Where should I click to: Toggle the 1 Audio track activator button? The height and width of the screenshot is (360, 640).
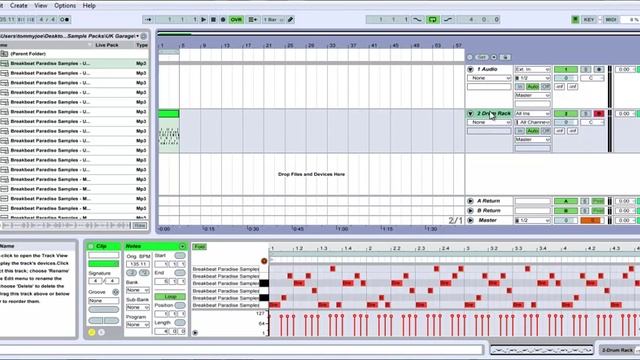(x=566, y=69)
